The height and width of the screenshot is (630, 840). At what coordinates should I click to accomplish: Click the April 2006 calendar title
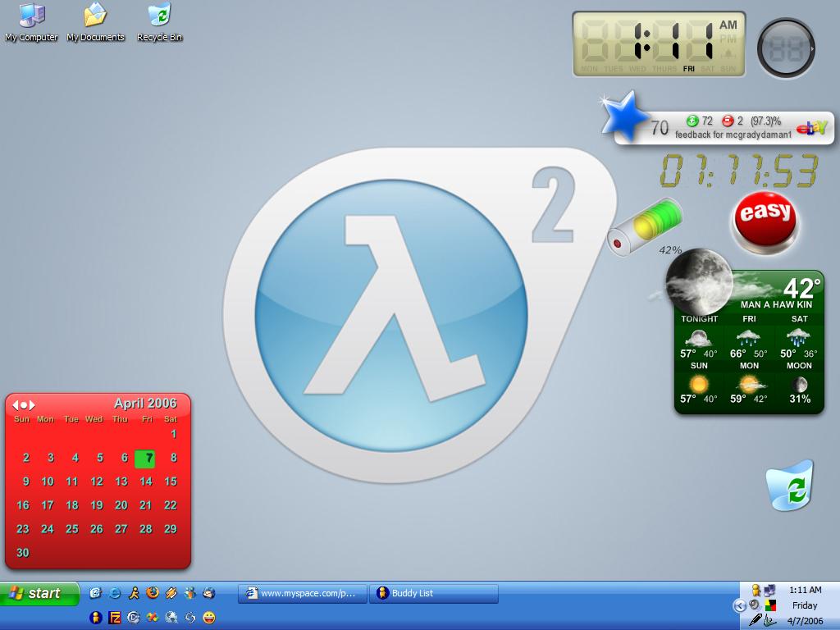[145, 404]
